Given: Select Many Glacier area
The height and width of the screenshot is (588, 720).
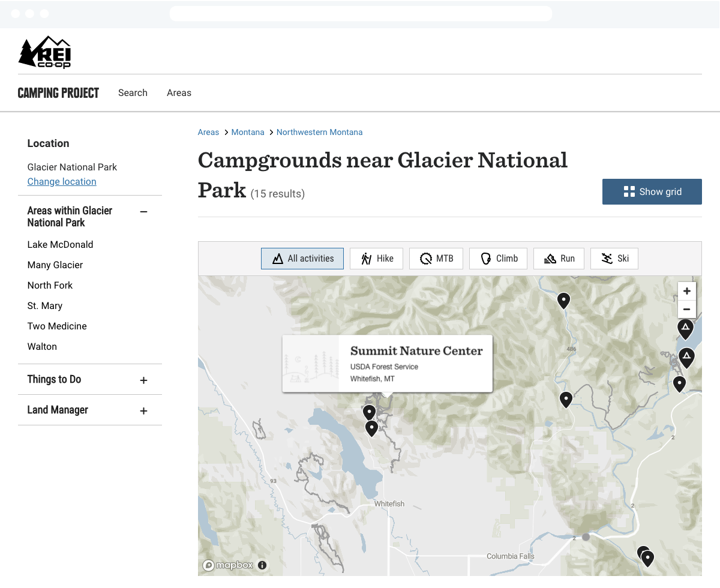Looking at the screenshot, I should [55, 265].
